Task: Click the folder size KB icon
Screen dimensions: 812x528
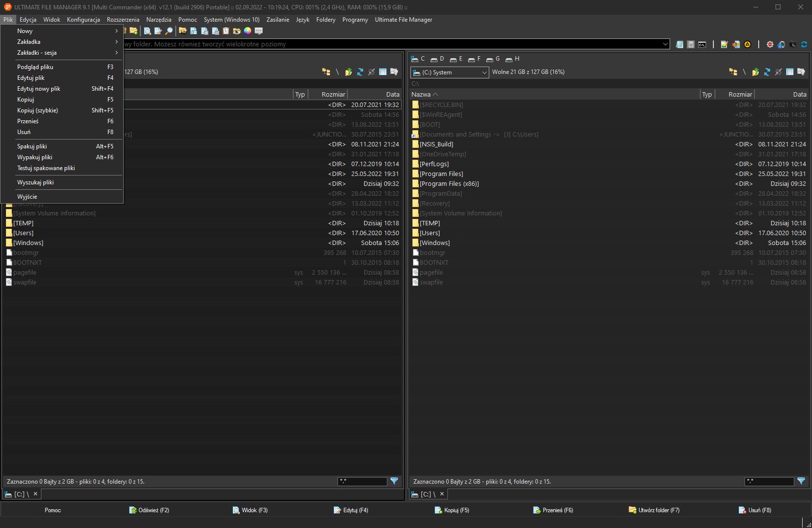Action: [x=183, y=31]
